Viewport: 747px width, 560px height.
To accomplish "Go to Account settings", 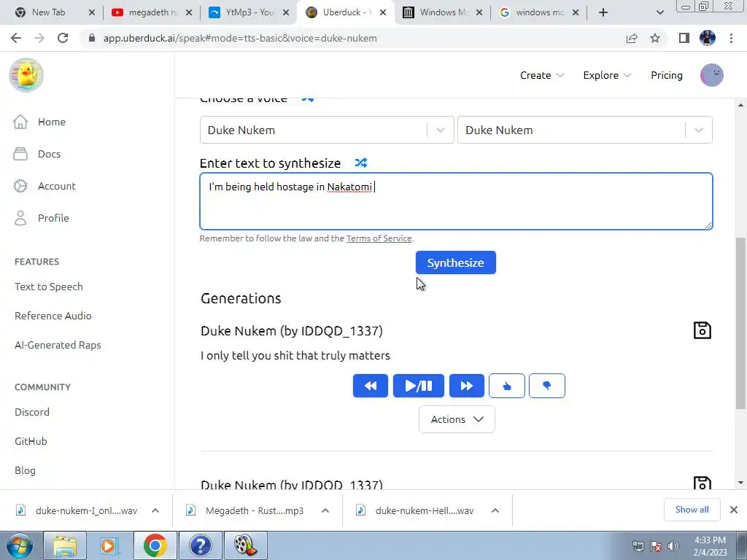I will tap(44, 186).
